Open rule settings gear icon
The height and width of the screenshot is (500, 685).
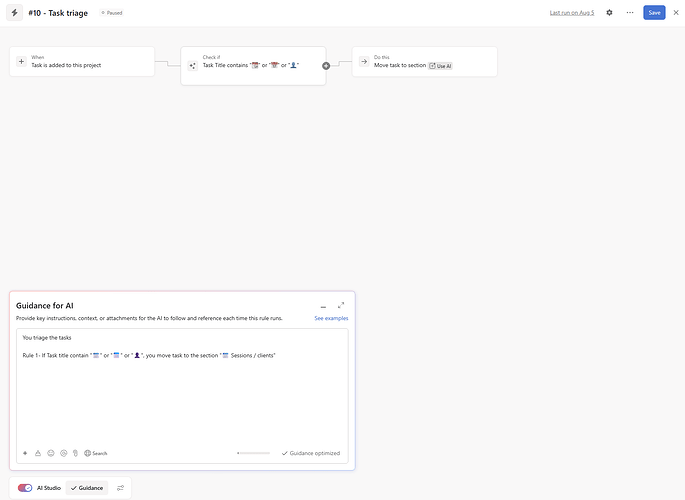(609, 13)
